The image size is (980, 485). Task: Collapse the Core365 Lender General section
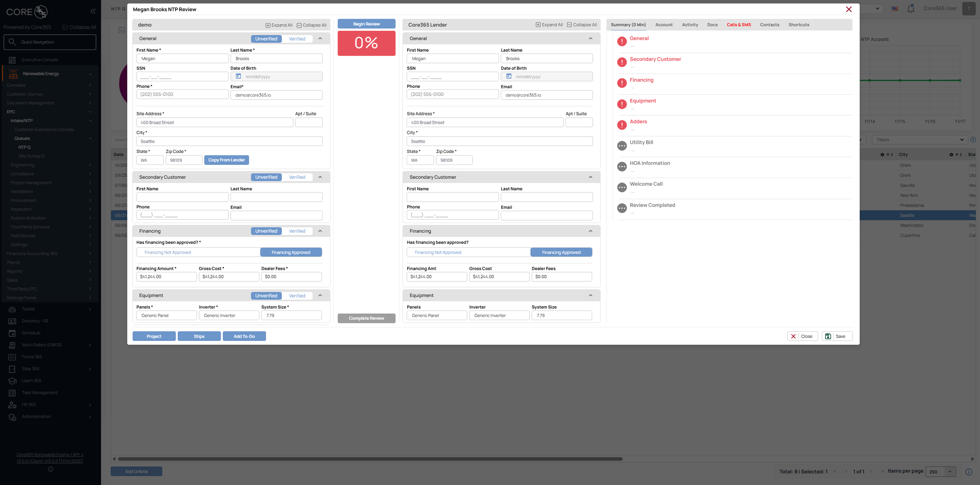[590, 39]
